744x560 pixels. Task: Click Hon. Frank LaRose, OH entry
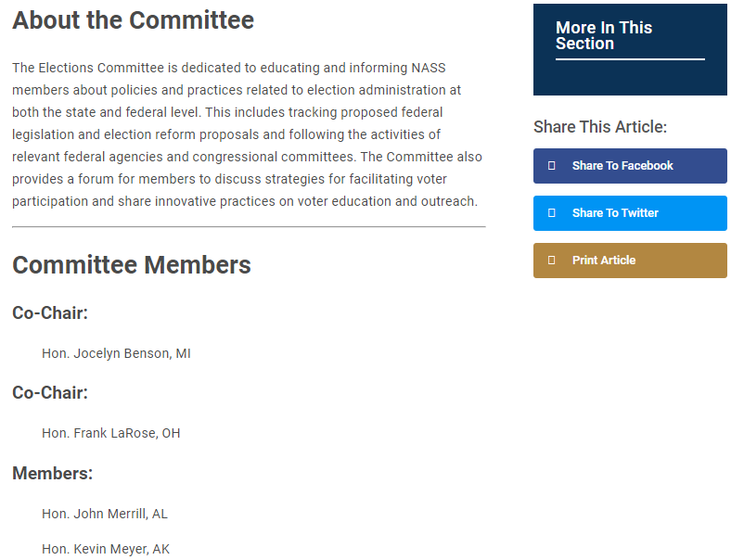coord(111,433)
